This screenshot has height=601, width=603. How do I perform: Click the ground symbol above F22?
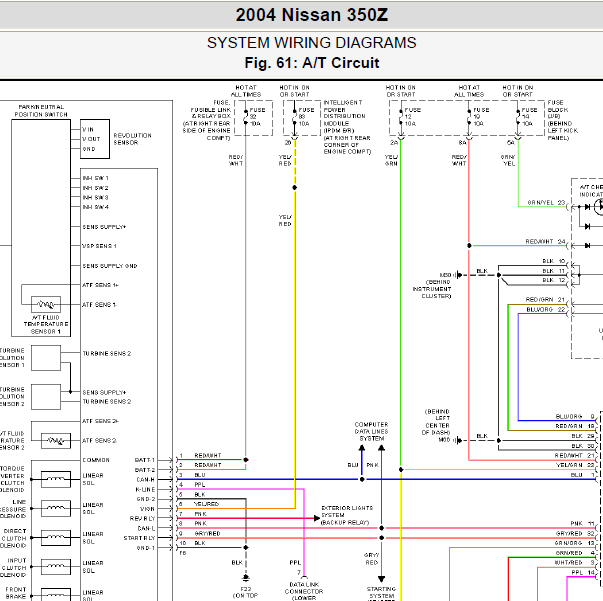coord(246,578)
